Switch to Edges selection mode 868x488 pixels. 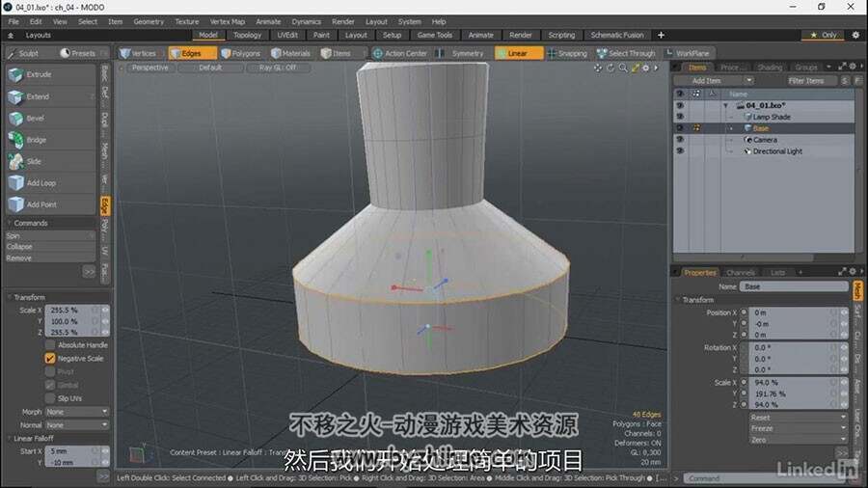(192, 54)
